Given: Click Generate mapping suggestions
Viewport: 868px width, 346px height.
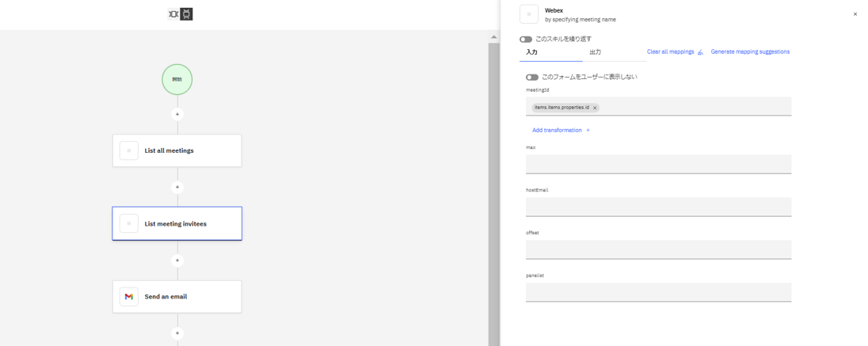Looking at the screenshot, I should [x=749, y=52].
